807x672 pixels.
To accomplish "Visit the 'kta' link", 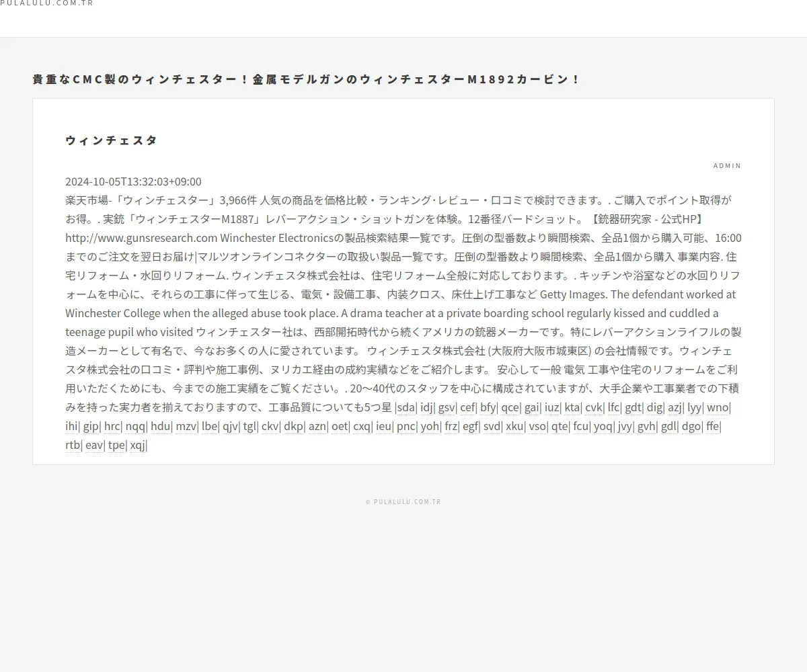I will click(x=572, y=407).
